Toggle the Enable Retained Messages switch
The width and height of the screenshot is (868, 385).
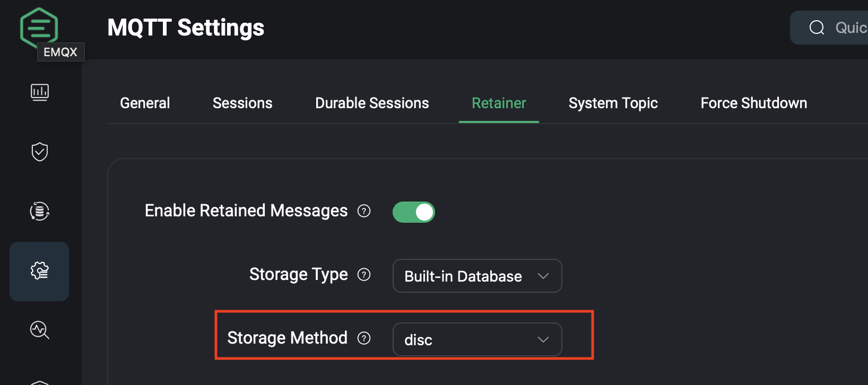click(x=414, y=212)
